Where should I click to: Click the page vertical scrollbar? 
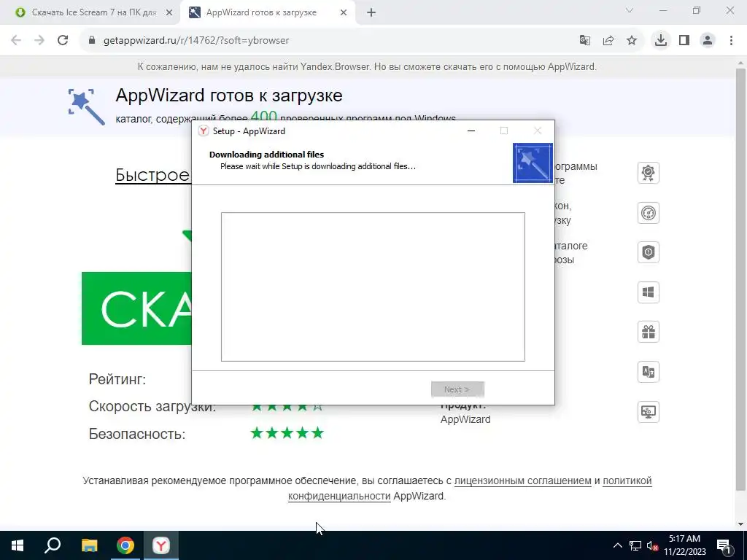coord(740,279)
